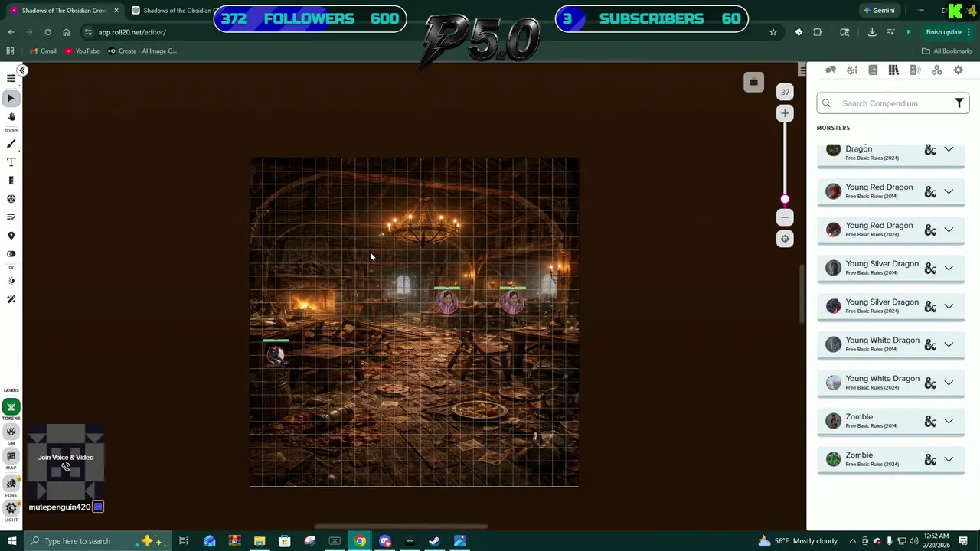This screenshot has height=551, width=980.
Task: Click the pink zoom slider handle
Action: point(785,200)
